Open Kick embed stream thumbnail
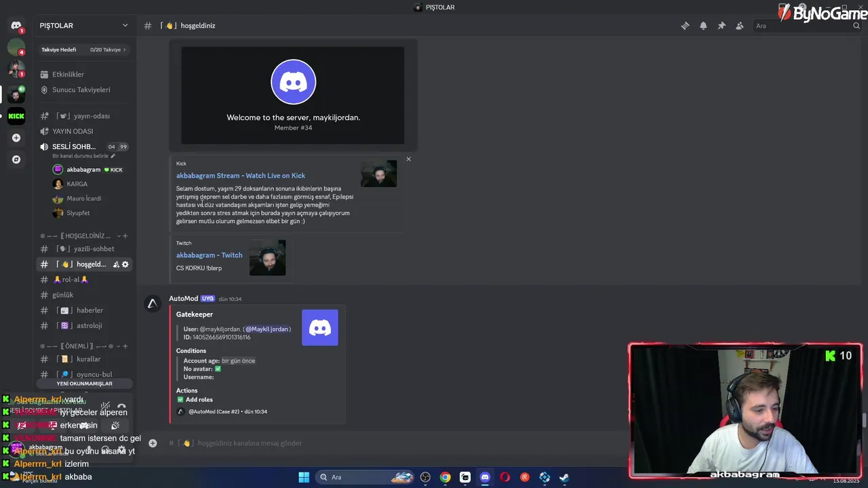 (379, 174)
